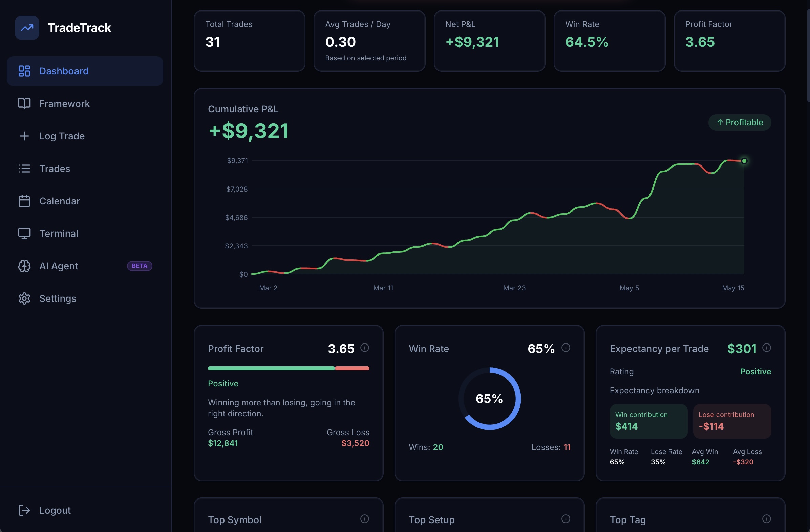810x532 pixels.
Task: Click the Cumulative P&L +$9,321 total
Action: pyautogui.click(x=249, y=131)
